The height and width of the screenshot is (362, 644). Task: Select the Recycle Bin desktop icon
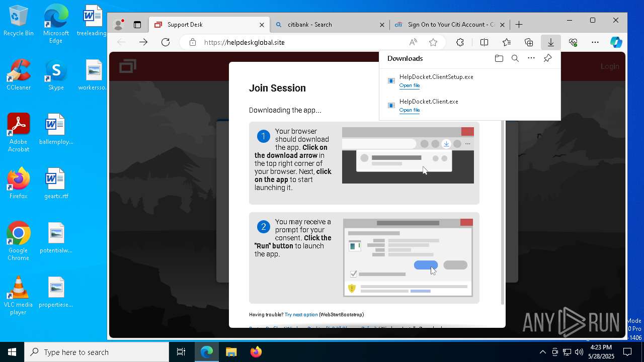pos(19,21)
